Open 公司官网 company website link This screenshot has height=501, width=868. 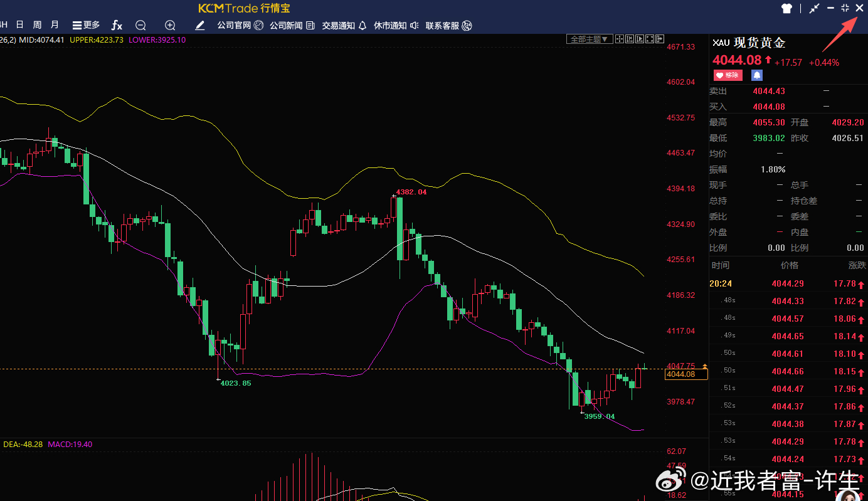point(240,26)
